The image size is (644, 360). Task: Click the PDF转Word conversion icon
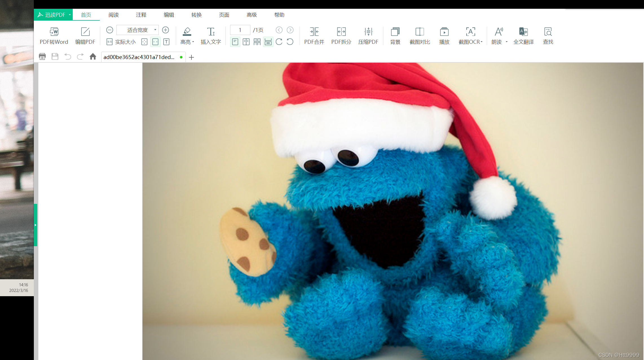pyautogui.click(x=54, y=32)
